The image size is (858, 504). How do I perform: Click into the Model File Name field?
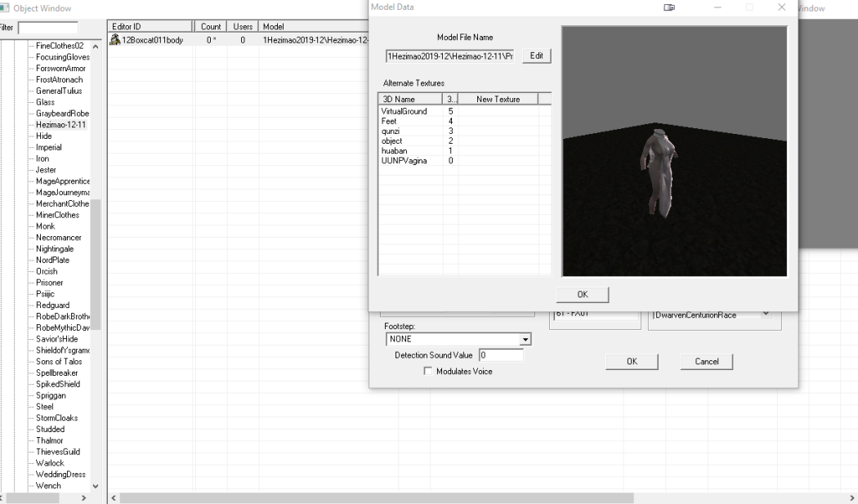point(449,56)
